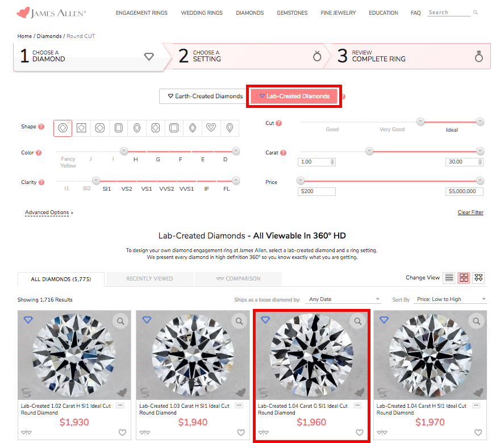504x443 pixels.
Task: Click the minimum carat 1.00 stepper arrows
Action: (332, 162)
